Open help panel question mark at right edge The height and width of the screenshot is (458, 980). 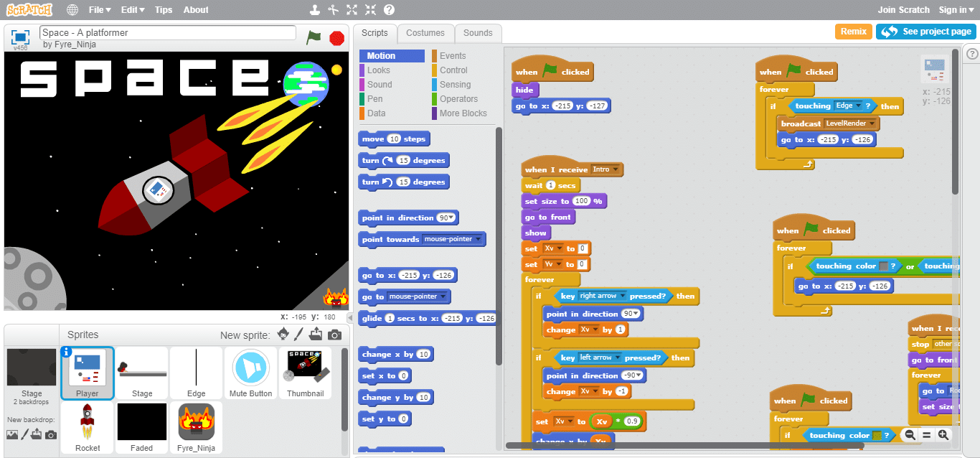coord(973,52)
